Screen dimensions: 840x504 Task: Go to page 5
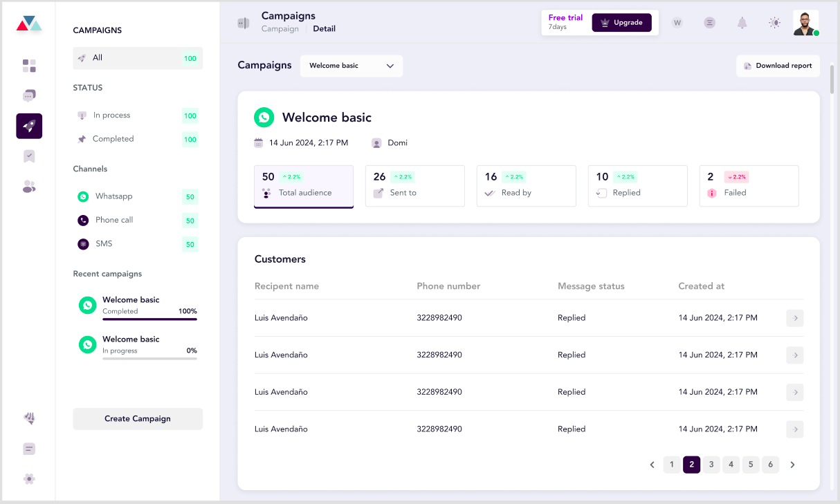coord(751,465)
